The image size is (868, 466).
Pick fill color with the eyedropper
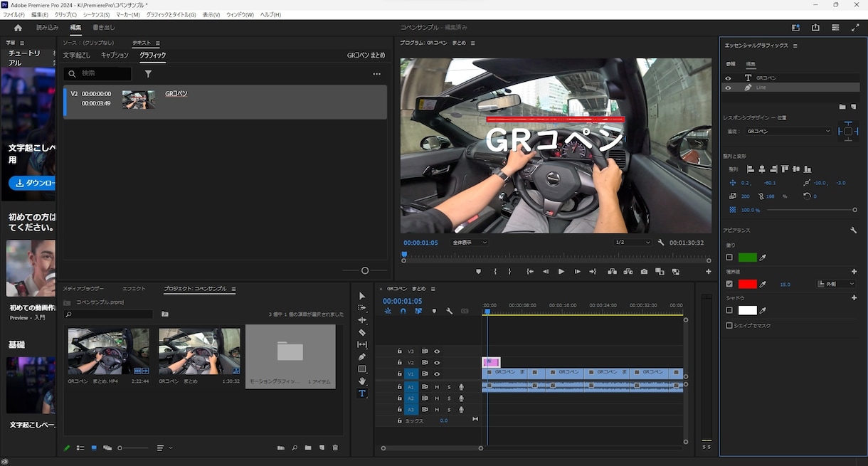pyautogui.click(x=764, y=258)
